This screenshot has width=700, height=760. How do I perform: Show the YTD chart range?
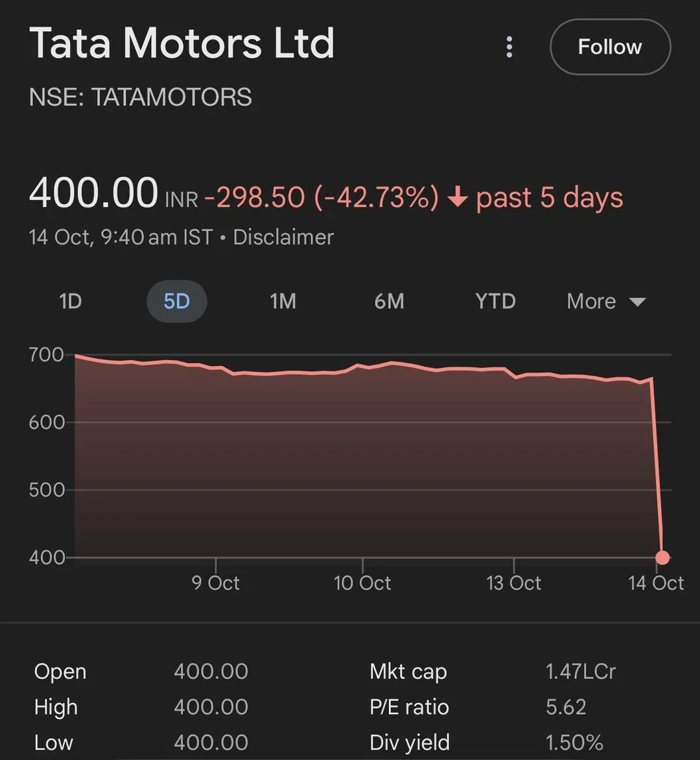click(495, 301)
